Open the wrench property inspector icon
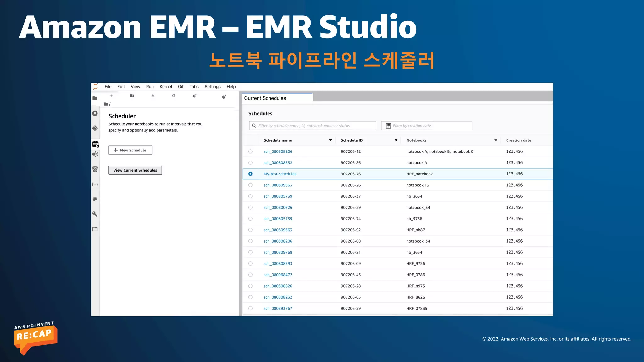The width and height of the screenshot is (644, 362). coord(95,214)
